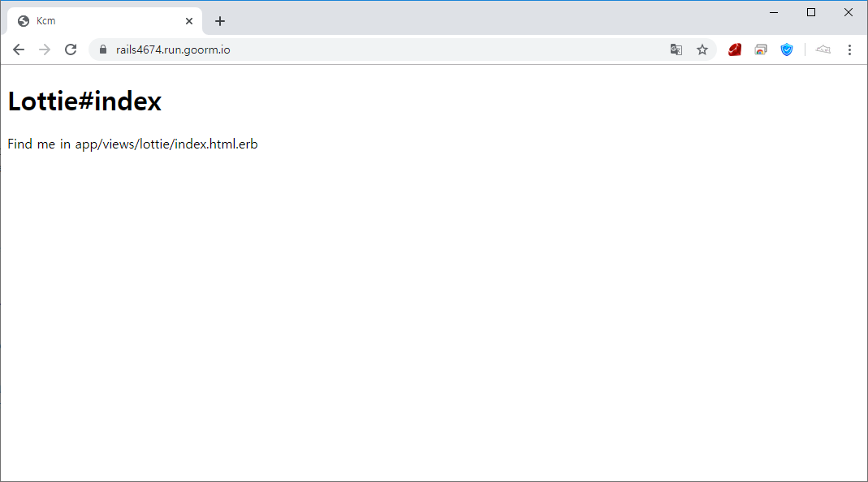Image resolution: width=868 pixels, height=482 pixels.
Task: Open the Chrome three-dot menu
Action: (x=850, y=49)
